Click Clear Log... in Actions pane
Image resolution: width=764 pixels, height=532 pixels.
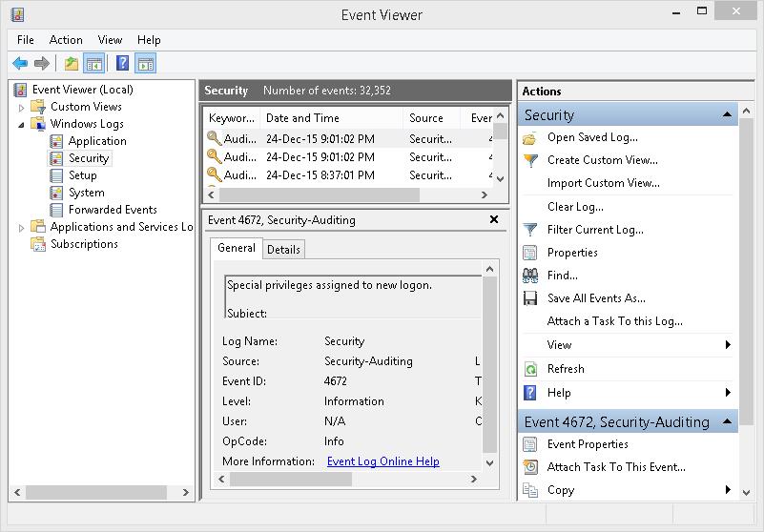pyautogui.click(x=575, y=207)
